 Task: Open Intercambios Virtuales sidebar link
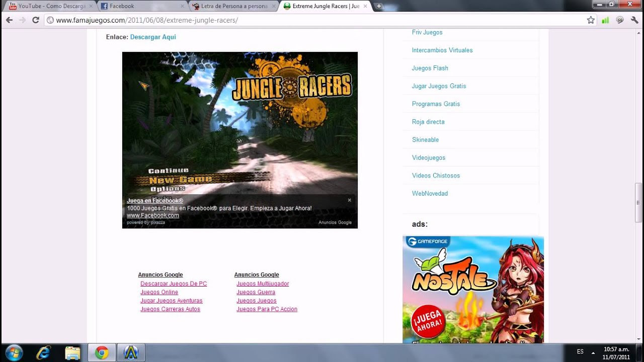pos(442,50)
